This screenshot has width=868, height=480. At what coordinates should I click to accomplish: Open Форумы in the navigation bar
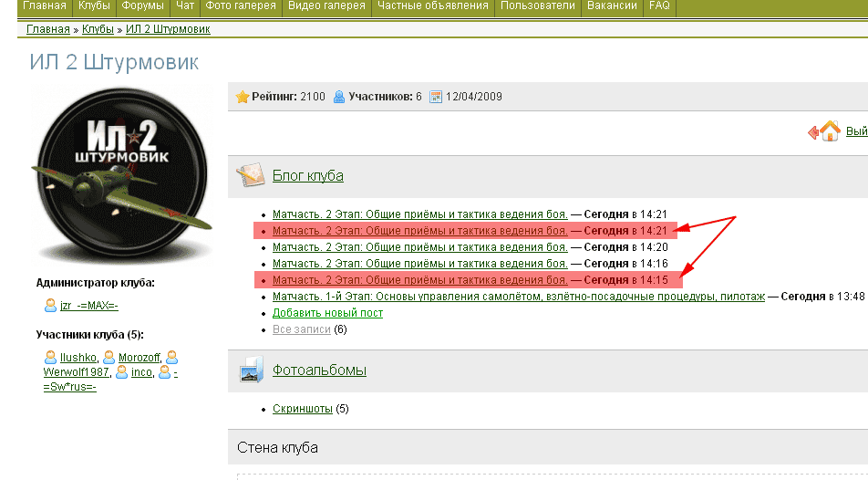pos(142,6)
